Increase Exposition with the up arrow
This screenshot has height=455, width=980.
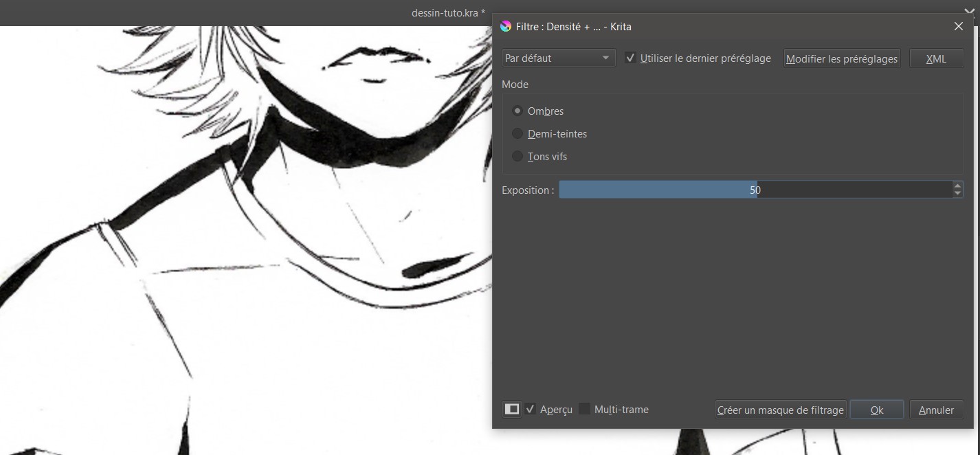(x=958, y=186)
